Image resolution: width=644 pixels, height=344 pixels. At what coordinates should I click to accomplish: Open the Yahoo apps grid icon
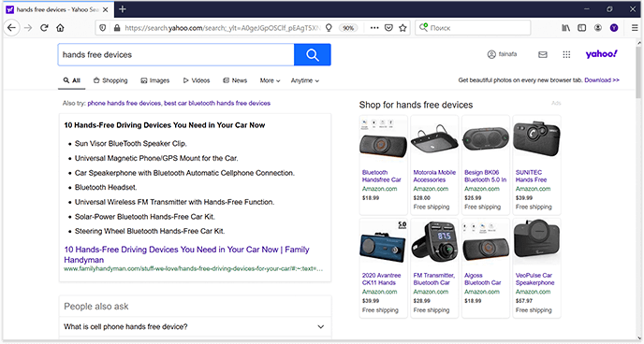pos(566,54)
